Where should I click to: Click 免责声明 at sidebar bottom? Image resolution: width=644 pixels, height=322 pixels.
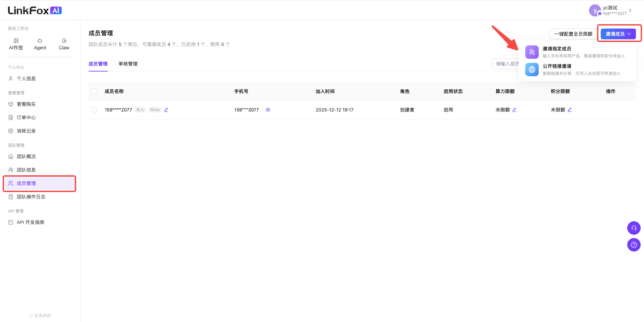40,316
